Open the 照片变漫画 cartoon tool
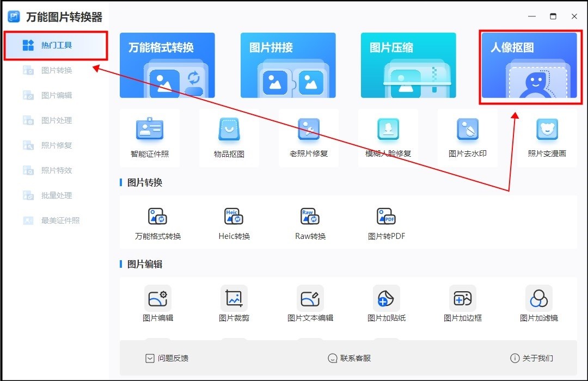Viewport: 588px width, 381px height. (546, 136)
